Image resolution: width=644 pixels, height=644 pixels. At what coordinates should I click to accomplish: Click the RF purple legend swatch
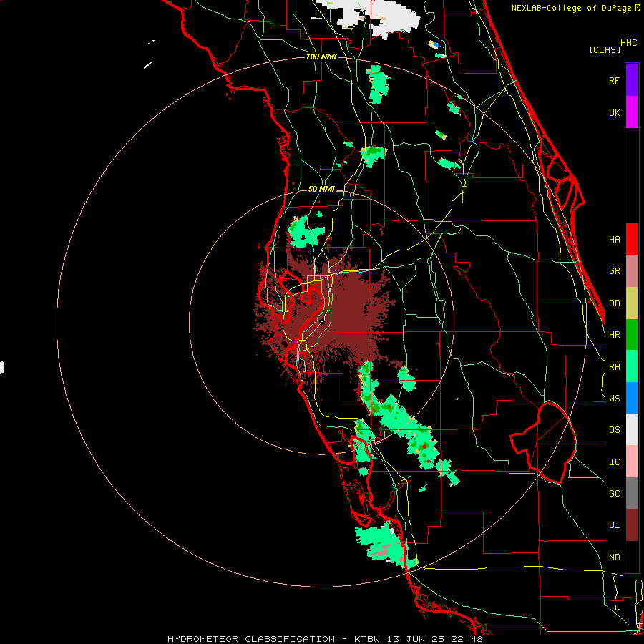[x=632, y=80]
